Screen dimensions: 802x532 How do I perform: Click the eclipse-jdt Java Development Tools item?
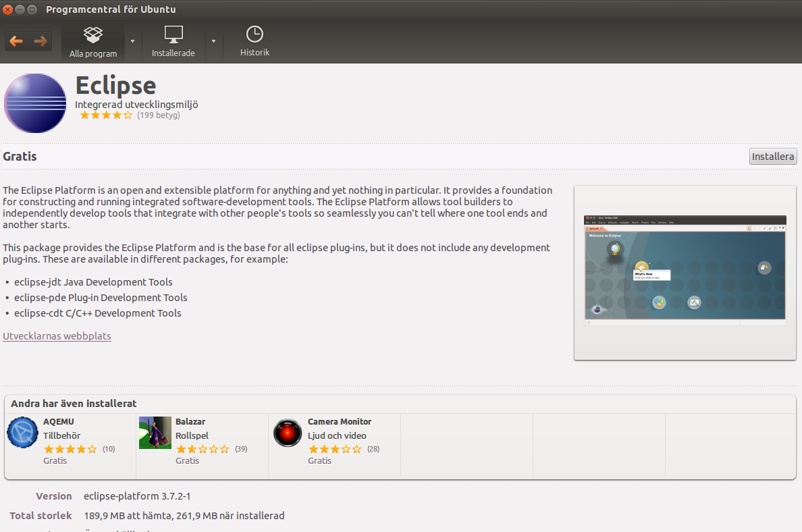pyautogui.click(x=93, y=282)
